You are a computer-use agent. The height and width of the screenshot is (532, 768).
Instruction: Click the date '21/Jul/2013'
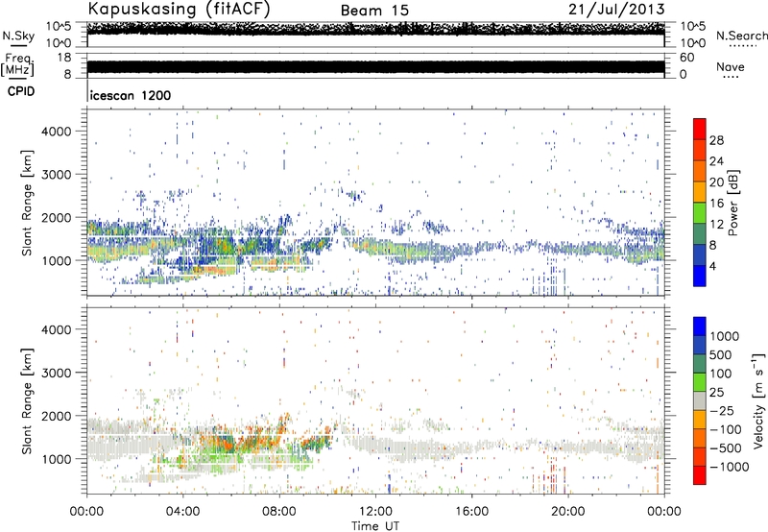(x=616, y=9)
